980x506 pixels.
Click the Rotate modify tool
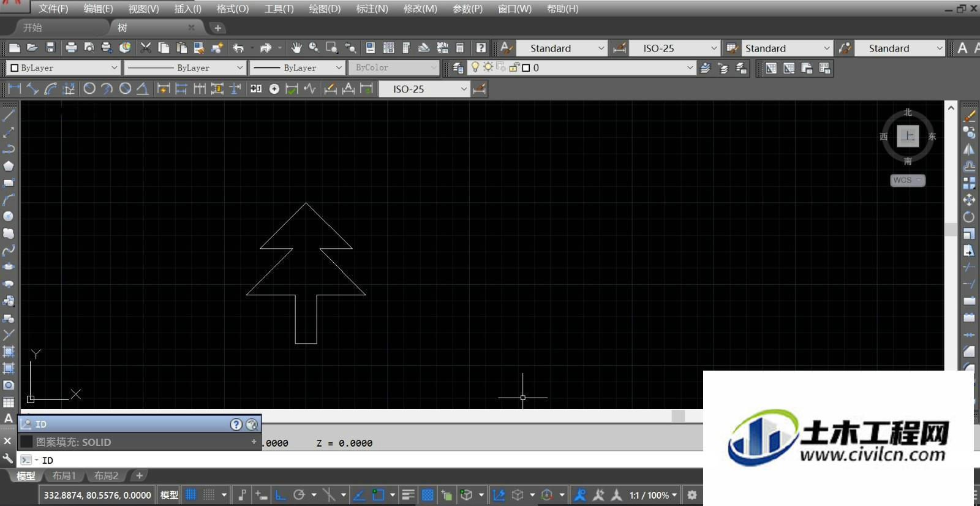969,216
